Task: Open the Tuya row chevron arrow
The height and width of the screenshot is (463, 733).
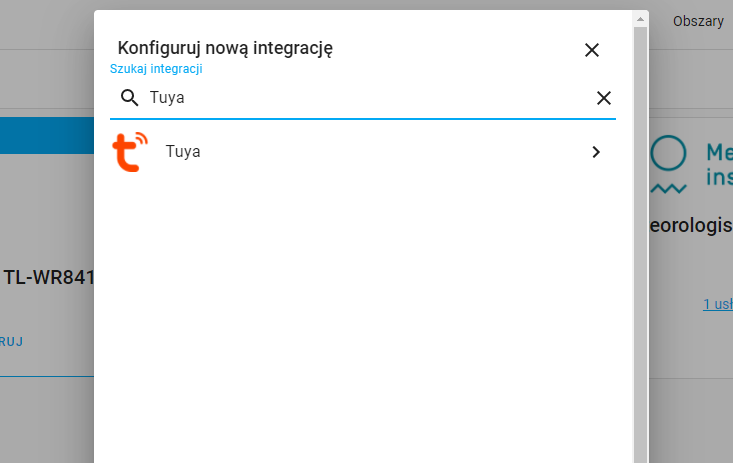Action: pyautogui.click(x=596, y=152)
